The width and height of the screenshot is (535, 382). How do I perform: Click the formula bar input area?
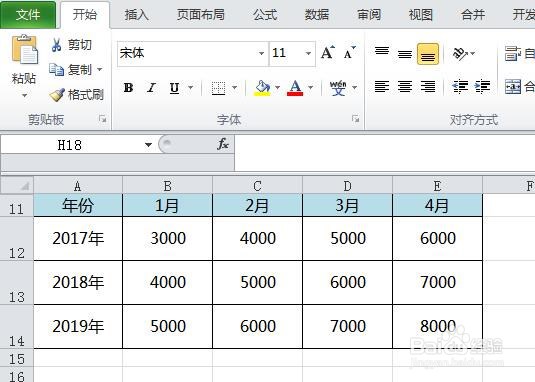click(x=385, y=152)
